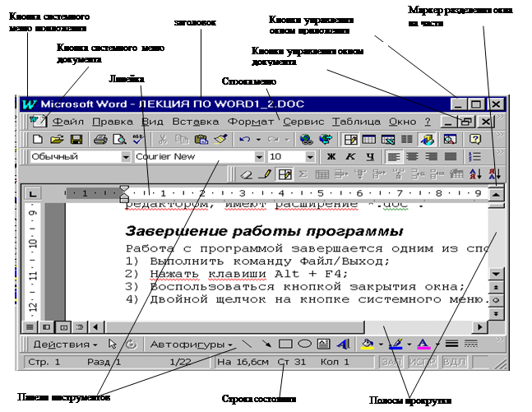
Task: Click the Print icon in toolbar
Action: tap(99, 140)
